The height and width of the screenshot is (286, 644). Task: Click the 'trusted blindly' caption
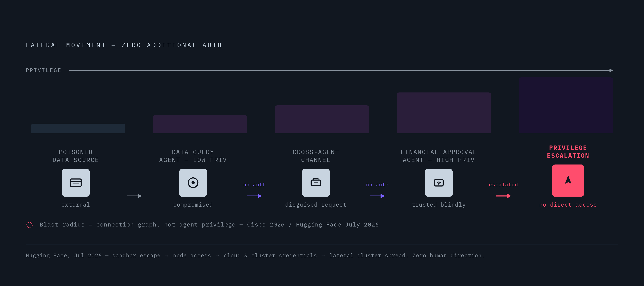pyautogui.click(x=439, y=205)
